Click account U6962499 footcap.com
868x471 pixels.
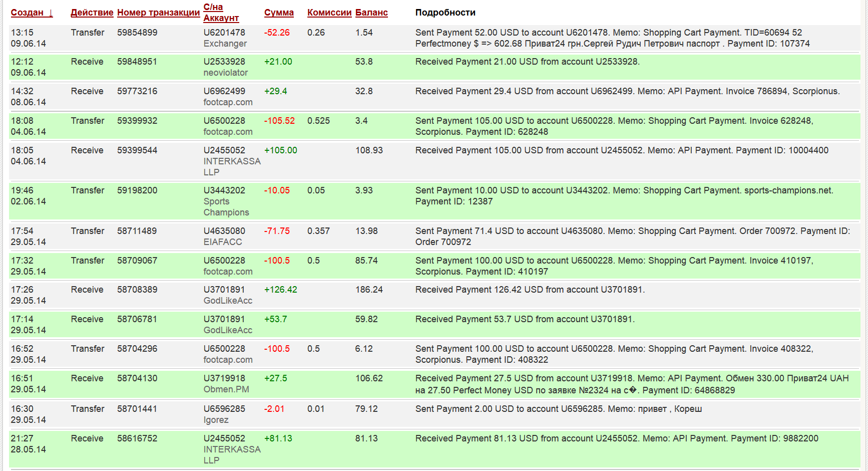[x=228, y=97]
